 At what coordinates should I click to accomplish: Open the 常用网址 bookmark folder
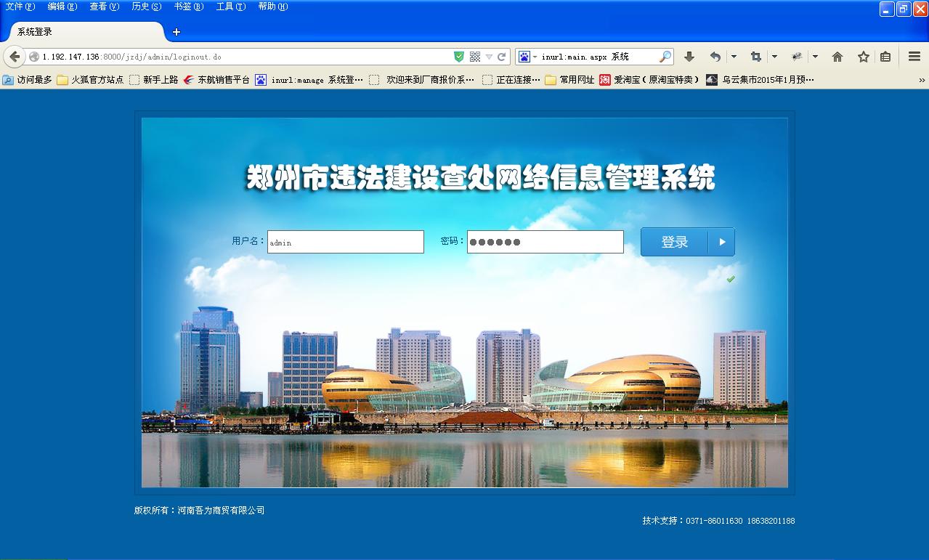pyautogui.click(x=570, y=80)
